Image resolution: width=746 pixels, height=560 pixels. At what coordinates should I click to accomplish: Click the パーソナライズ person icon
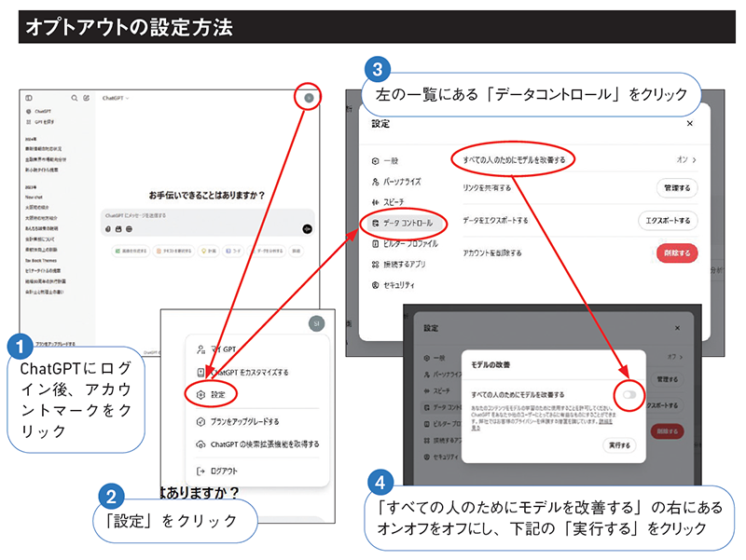point(376,182)
